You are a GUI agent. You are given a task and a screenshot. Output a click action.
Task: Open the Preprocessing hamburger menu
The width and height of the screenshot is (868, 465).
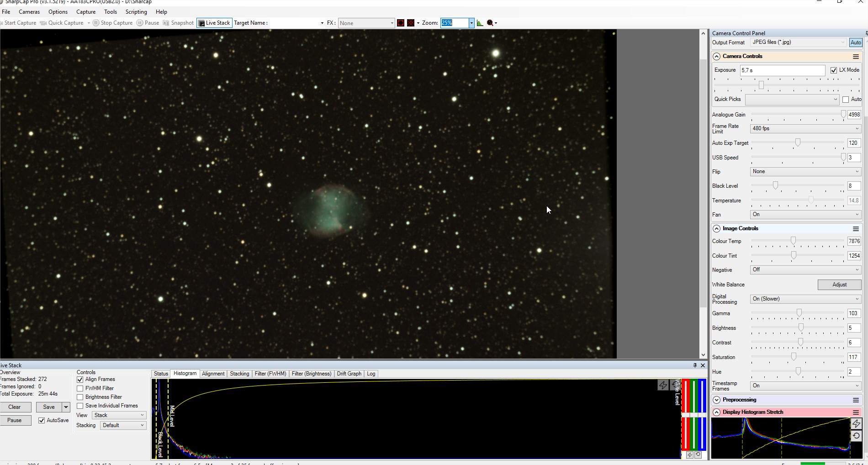[856, 400]
